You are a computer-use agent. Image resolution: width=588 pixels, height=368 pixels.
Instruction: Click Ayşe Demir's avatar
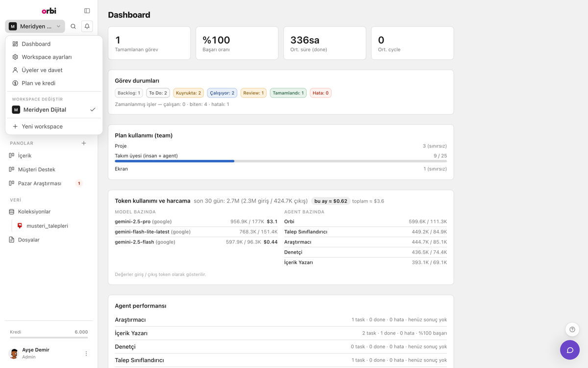pyautogui.click(x=14, y=353)
